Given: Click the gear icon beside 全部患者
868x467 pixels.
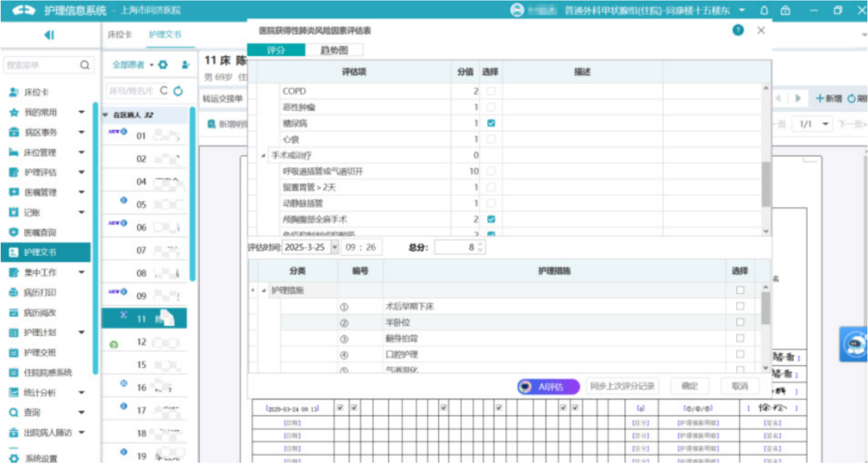Looking at the screenshot, I should pos(163,64).
